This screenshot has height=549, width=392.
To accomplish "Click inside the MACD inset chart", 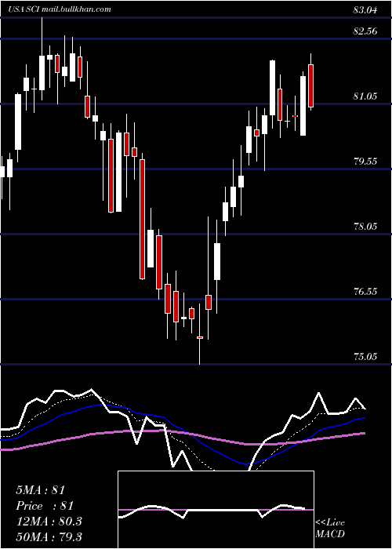I will (216, 510).
